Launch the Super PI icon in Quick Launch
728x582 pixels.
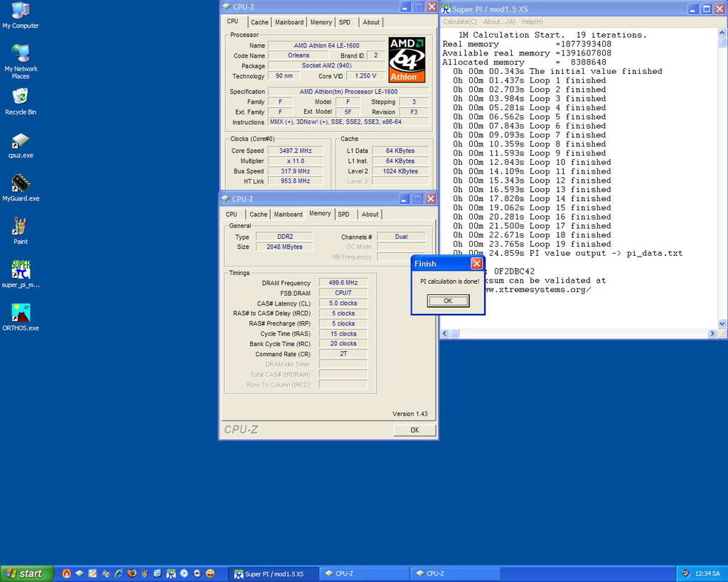(x=171, y=573)
